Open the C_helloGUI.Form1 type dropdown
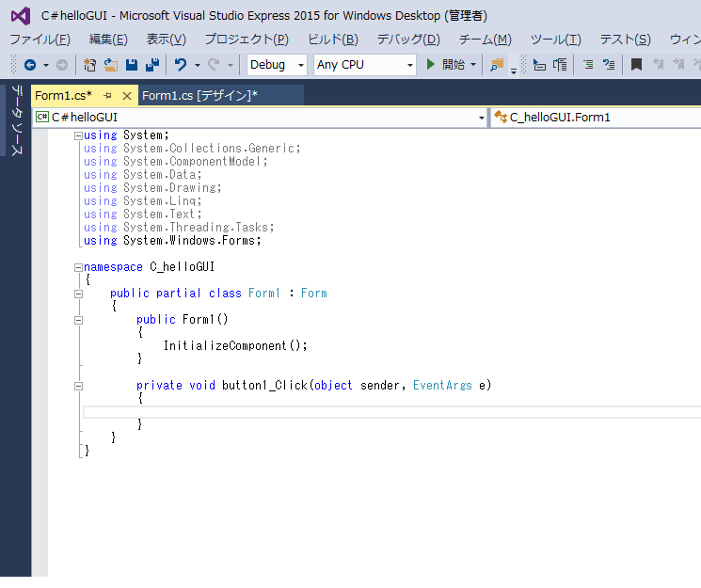The image size is (701, 588). pos(596,118)
